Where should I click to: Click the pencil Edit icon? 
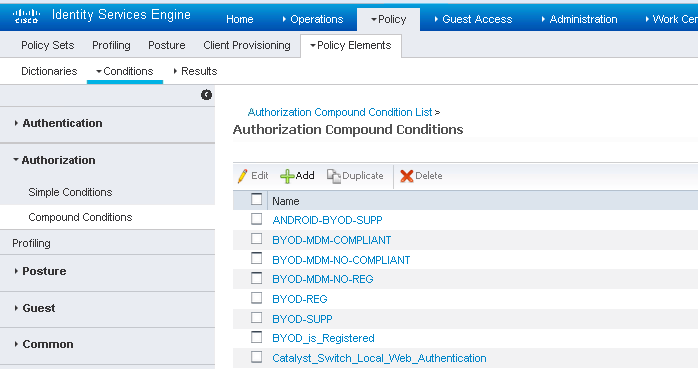point(243,176)
